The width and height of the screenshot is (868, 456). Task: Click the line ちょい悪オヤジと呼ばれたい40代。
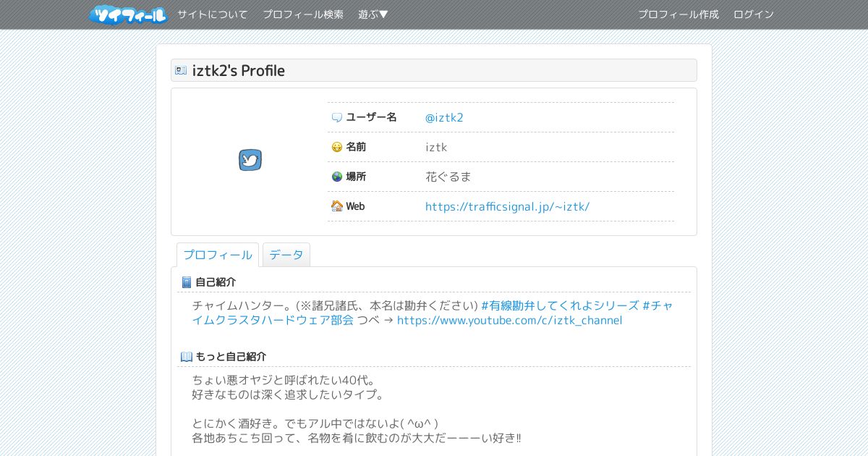point(284,380)
